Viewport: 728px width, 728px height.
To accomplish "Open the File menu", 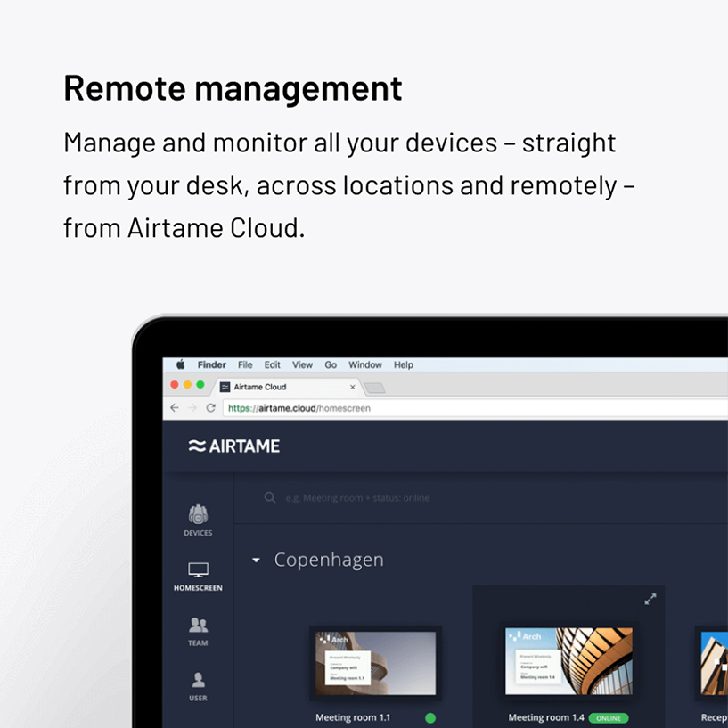I will (x=245, y=365).
